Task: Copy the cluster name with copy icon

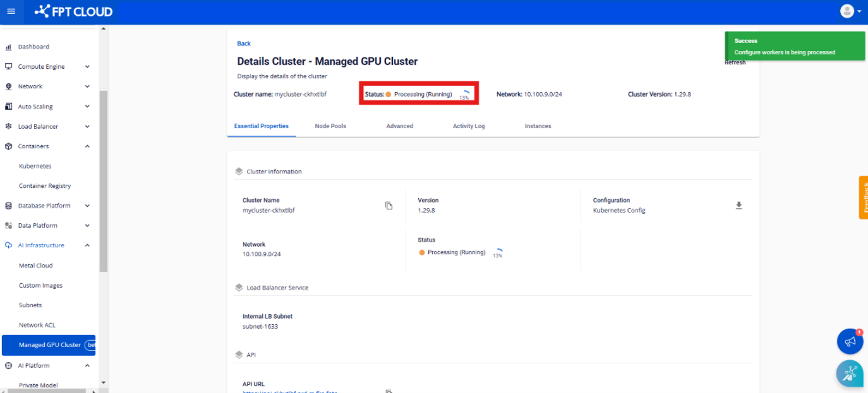Action: pyautogui.click(x=388, y=206)
